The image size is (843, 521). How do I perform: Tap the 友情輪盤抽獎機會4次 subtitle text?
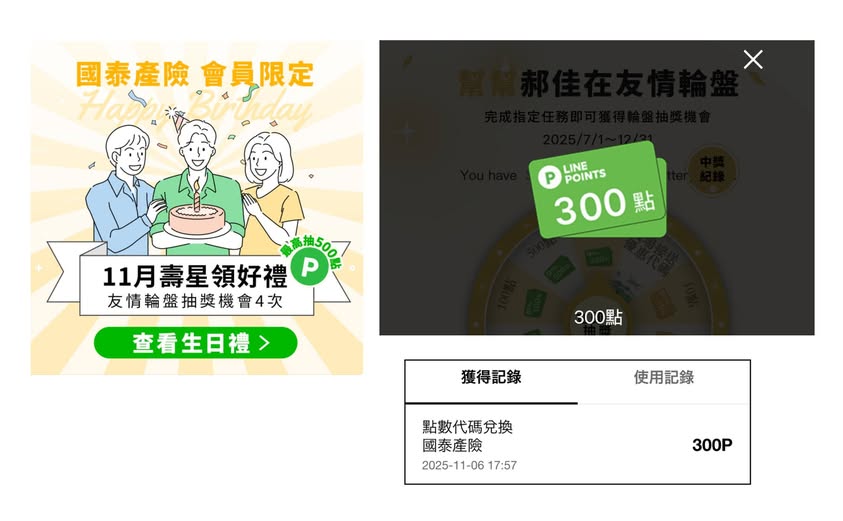(x=195, y=301)
